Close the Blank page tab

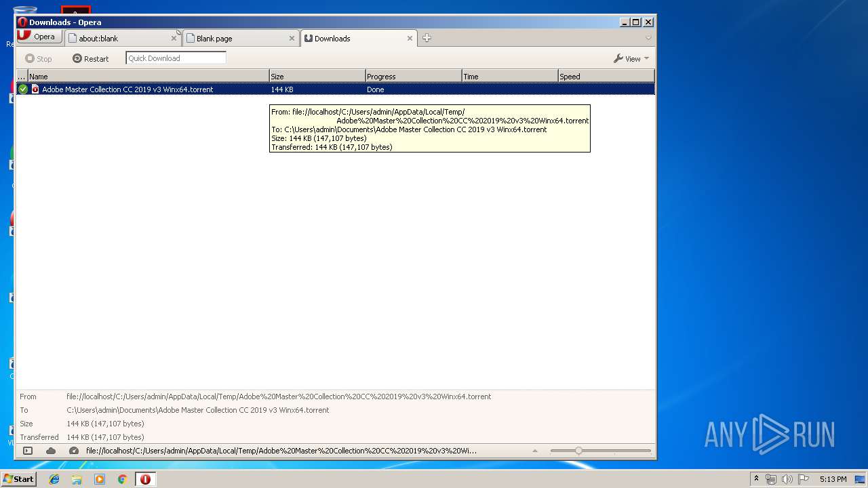[x=292, y=39]
